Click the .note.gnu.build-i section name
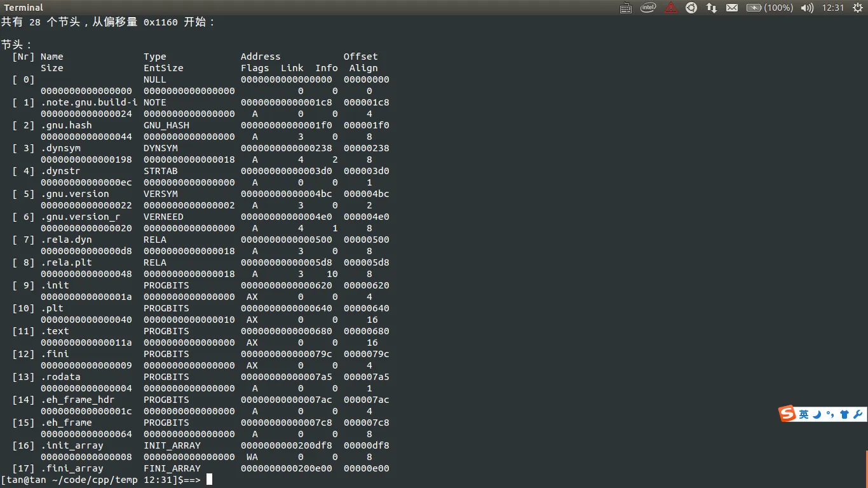 tap(89, 102)
